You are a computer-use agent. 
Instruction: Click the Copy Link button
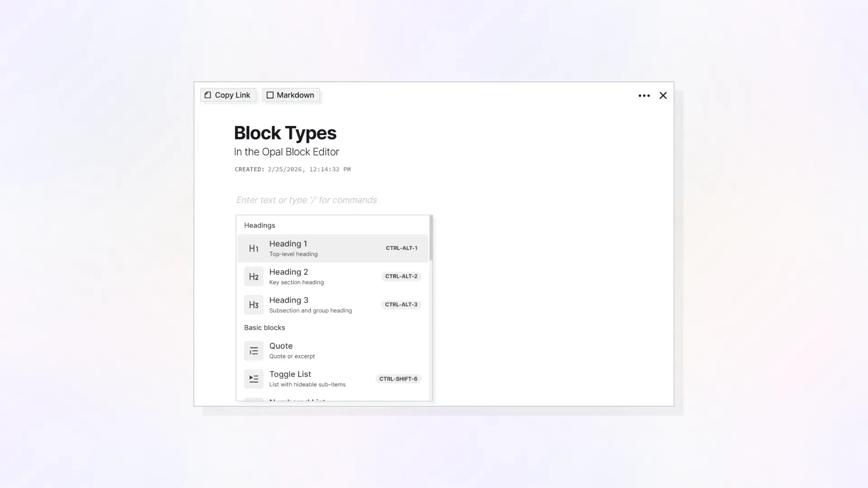click(228, 95)
